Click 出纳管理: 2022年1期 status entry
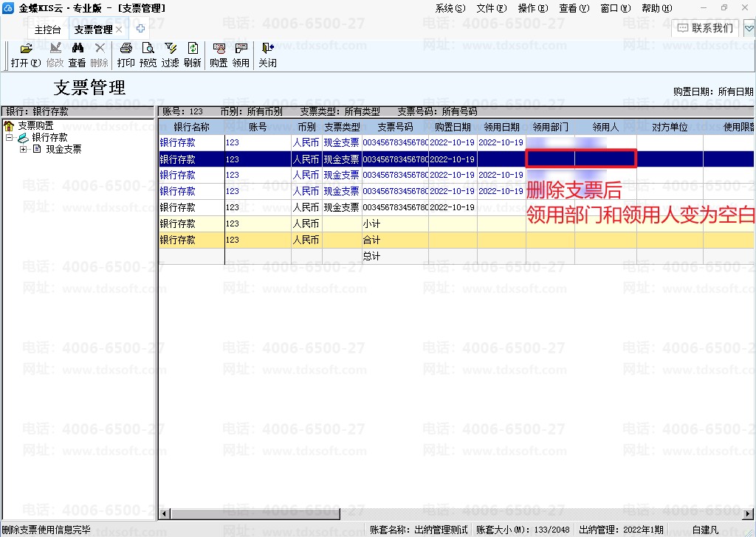This screenshot has width=756, height=537. (x=621, y=530)
